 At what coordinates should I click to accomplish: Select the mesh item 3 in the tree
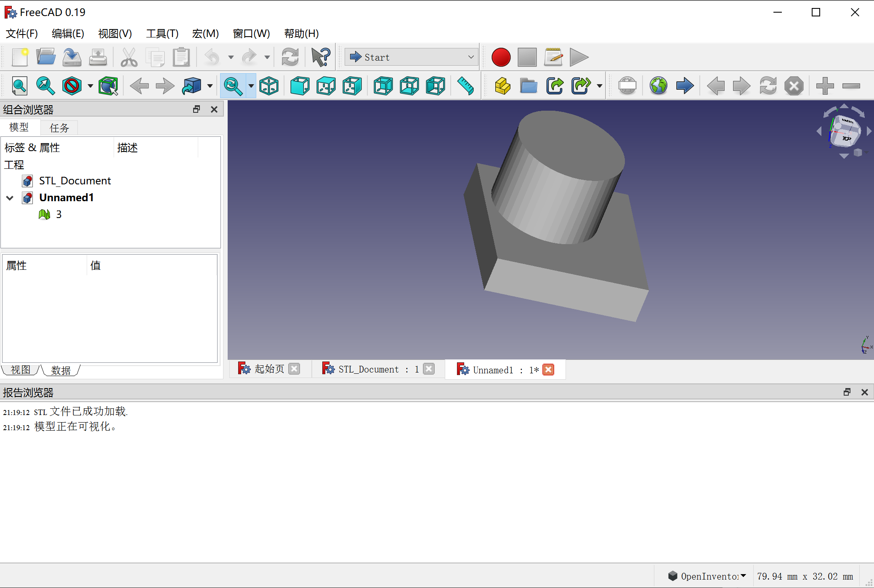coord(58,214)
